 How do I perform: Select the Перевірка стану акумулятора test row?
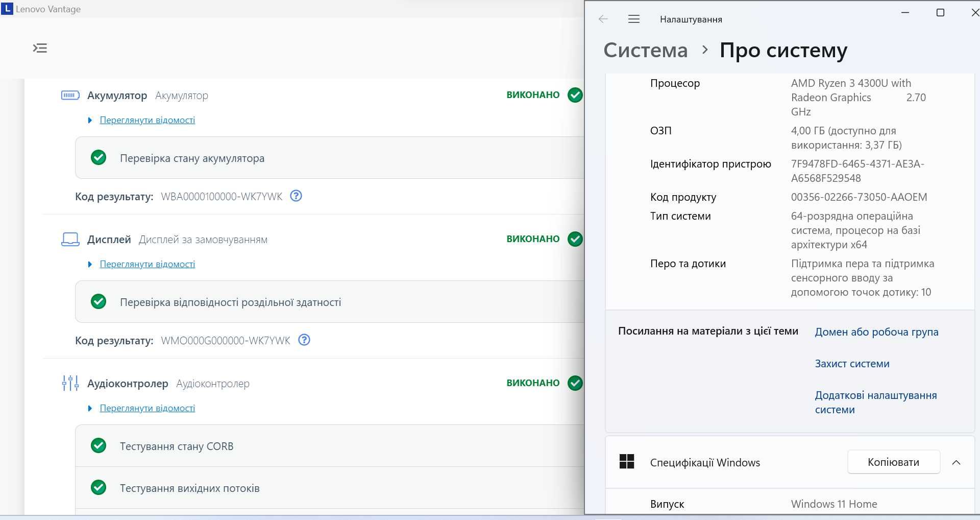pyautogui.click(x=330, y=158)
